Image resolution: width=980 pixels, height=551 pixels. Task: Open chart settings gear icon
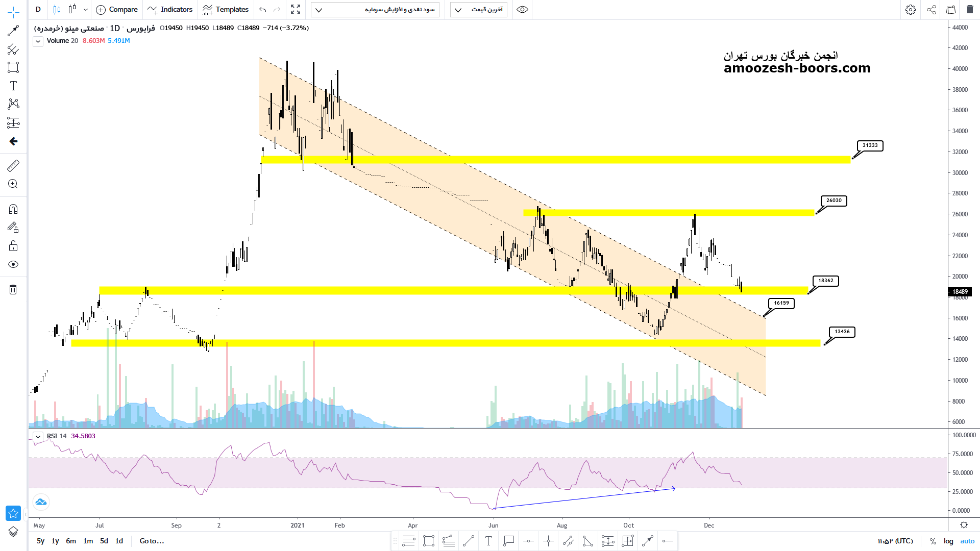click(910, 10)
